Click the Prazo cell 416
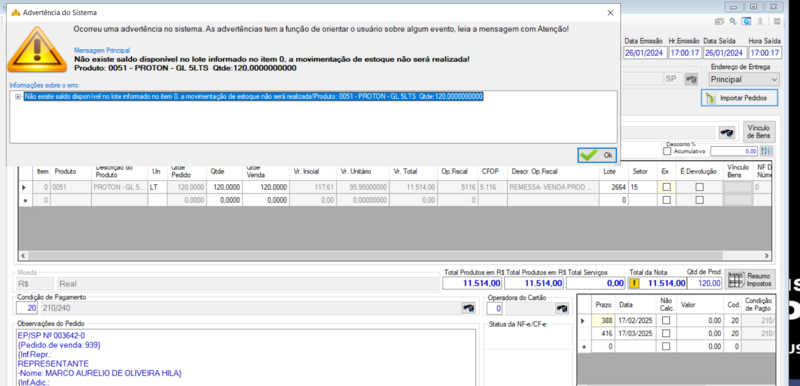Screen dimensions: 800x386 [603, 333]
